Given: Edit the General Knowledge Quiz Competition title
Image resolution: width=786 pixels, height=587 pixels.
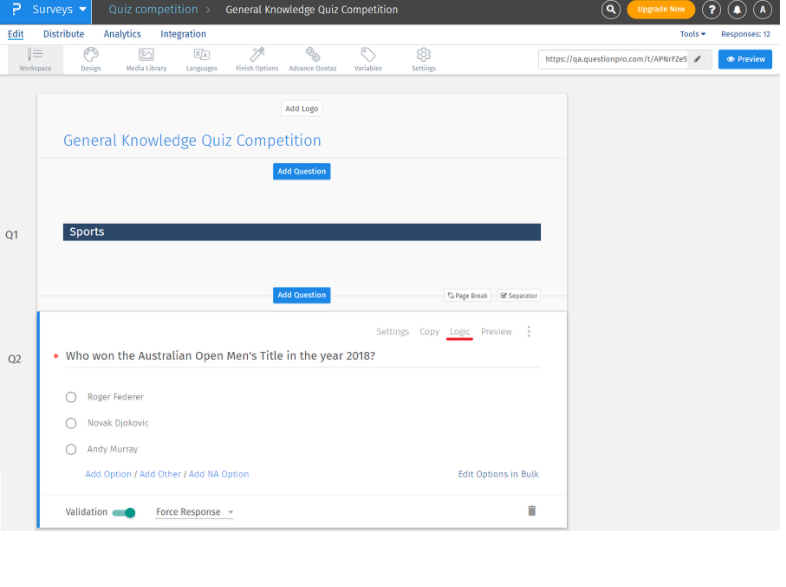Looking at the screenshot, I should point(192,141).
